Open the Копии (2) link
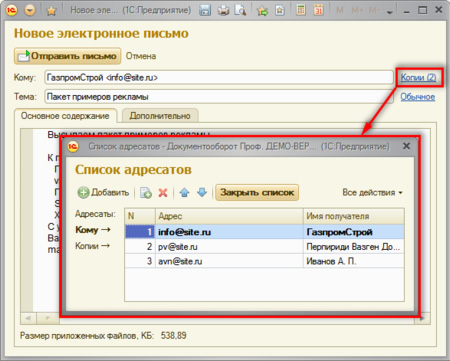The width and height of the screenshot is (450, 361). coord(418,77)
